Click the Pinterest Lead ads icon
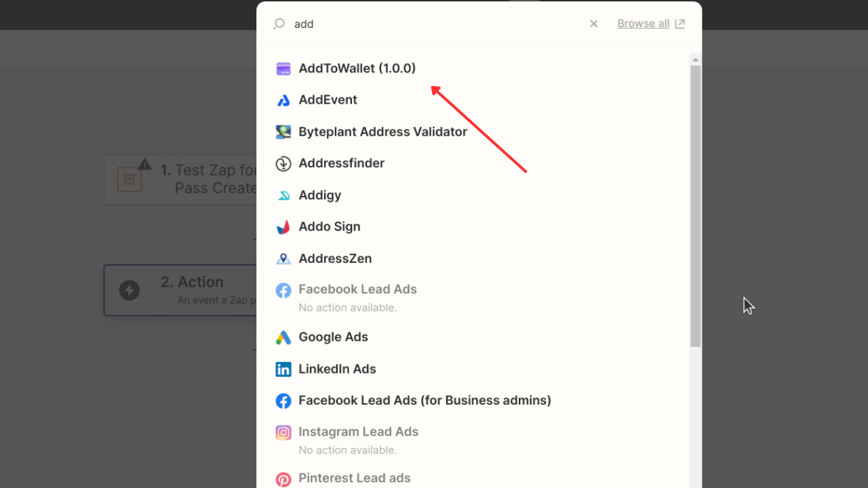The image size is (868, 488). click(283, 478)
